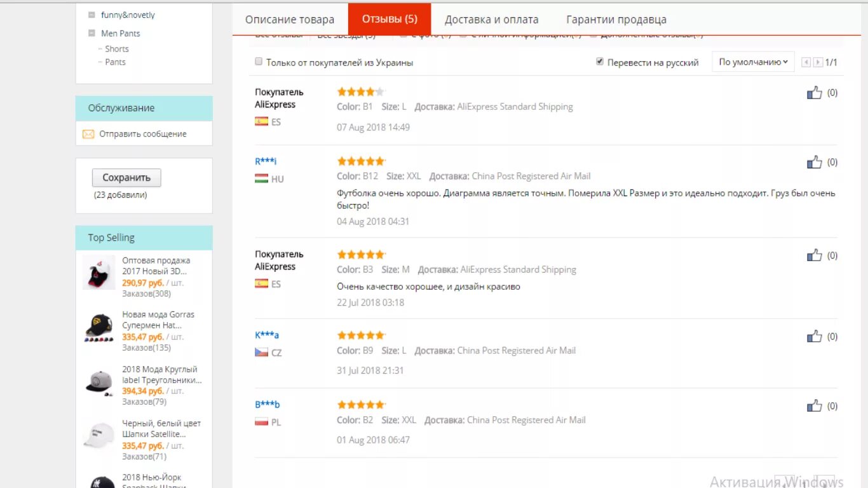This screenshot has height=488, width=868.
Task: Toggle Только от покупателей из Украины checkbox
Action: [x=259, y=62]
